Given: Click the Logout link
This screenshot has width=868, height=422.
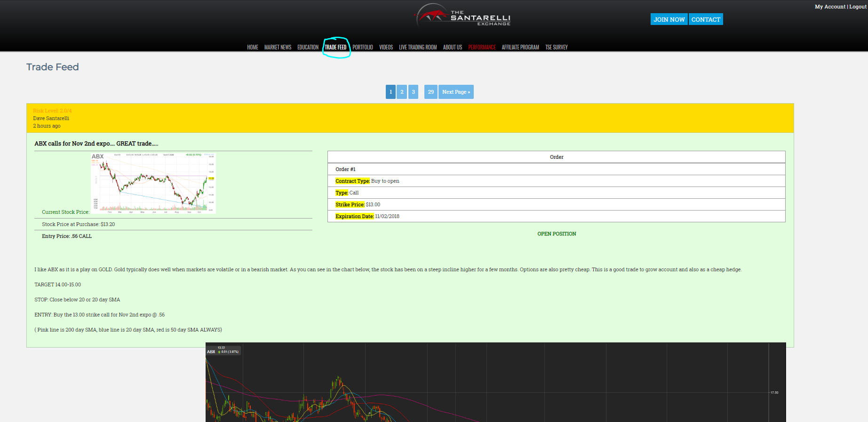Looking at the screenshot, I should pyautogui.click(x=858, y=7).
